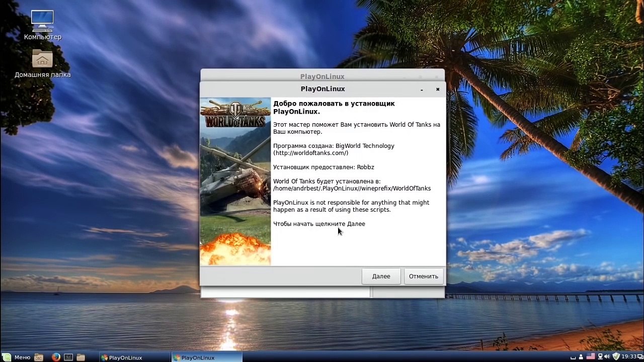Click the show desktop icon in taskbar

pyautogui.click(x=39, y=357)
